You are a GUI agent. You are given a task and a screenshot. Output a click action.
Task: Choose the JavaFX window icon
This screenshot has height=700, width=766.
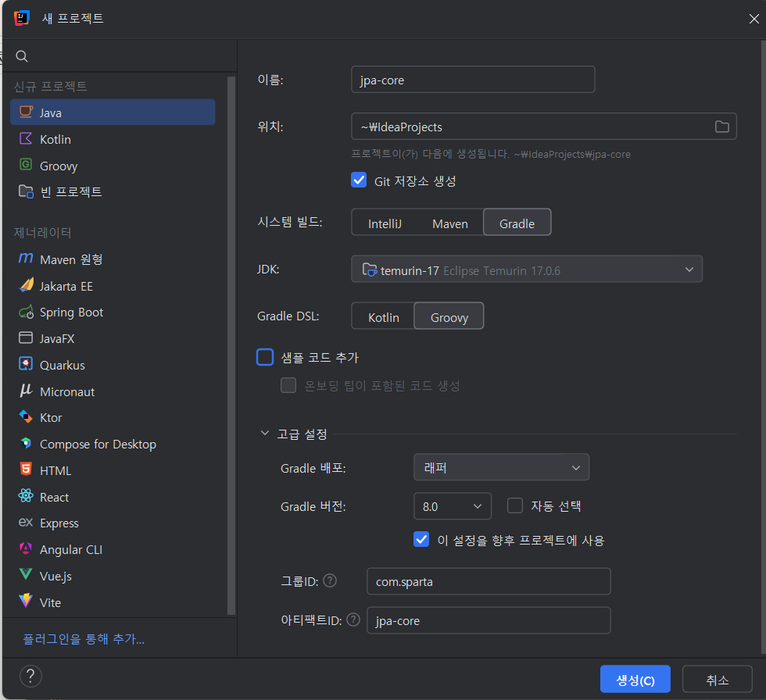click(x=26, y=337)
